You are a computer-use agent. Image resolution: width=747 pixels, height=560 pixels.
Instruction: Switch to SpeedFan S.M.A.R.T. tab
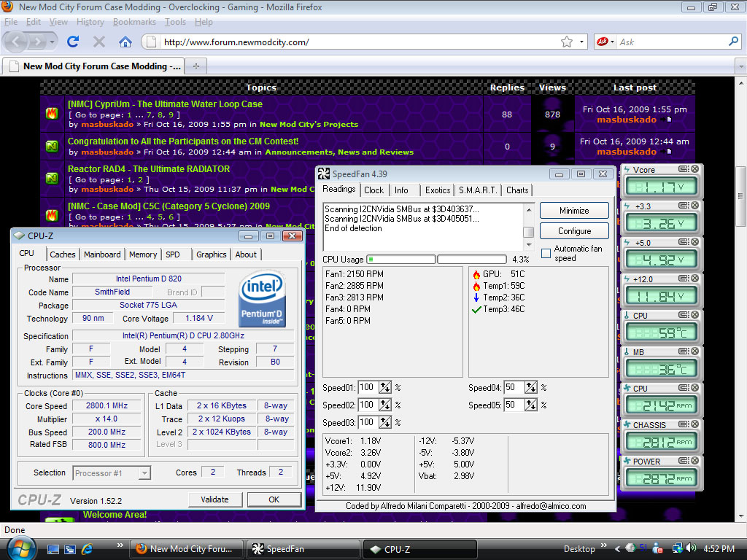[478, 190]
